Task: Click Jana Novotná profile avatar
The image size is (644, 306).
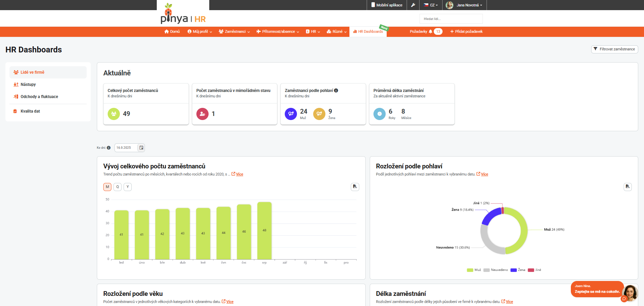Action: (x=450, y=5)
